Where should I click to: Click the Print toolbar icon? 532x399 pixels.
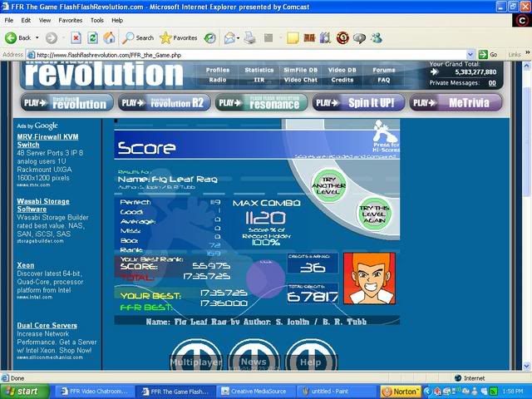click(x=250, y=37)
